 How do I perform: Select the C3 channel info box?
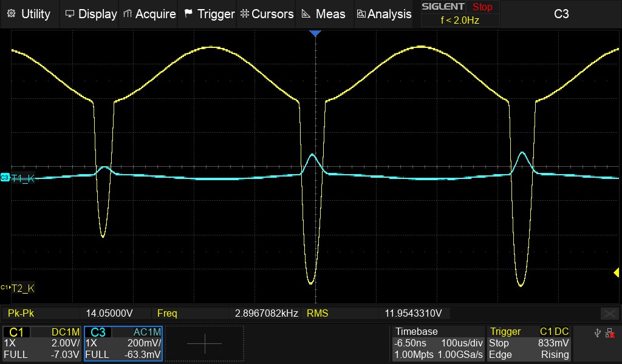(x=123, y=343)
